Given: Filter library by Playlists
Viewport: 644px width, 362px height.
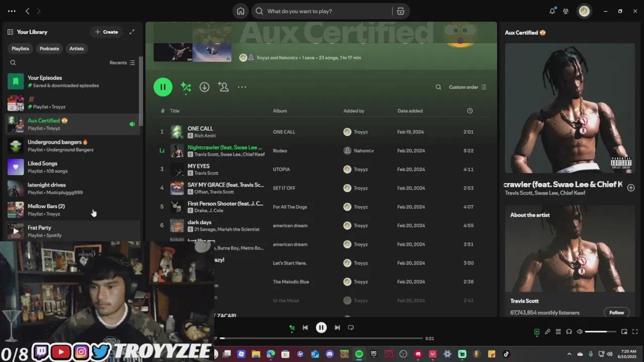Looking at the screenshot, I should (20, 48).
